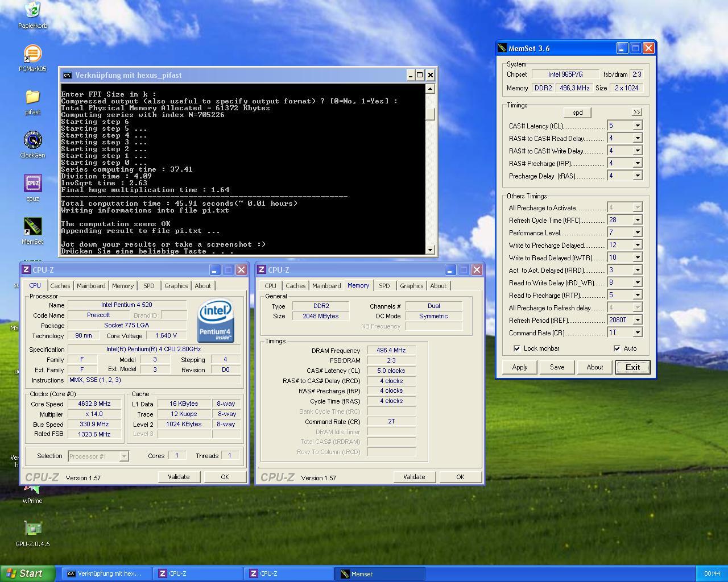
Task: Click the Apply button in MemSet
Action: point(520,367)
